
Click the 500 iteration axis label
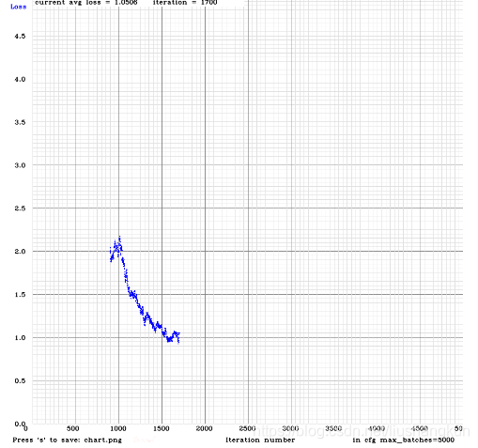pos(72,428)
